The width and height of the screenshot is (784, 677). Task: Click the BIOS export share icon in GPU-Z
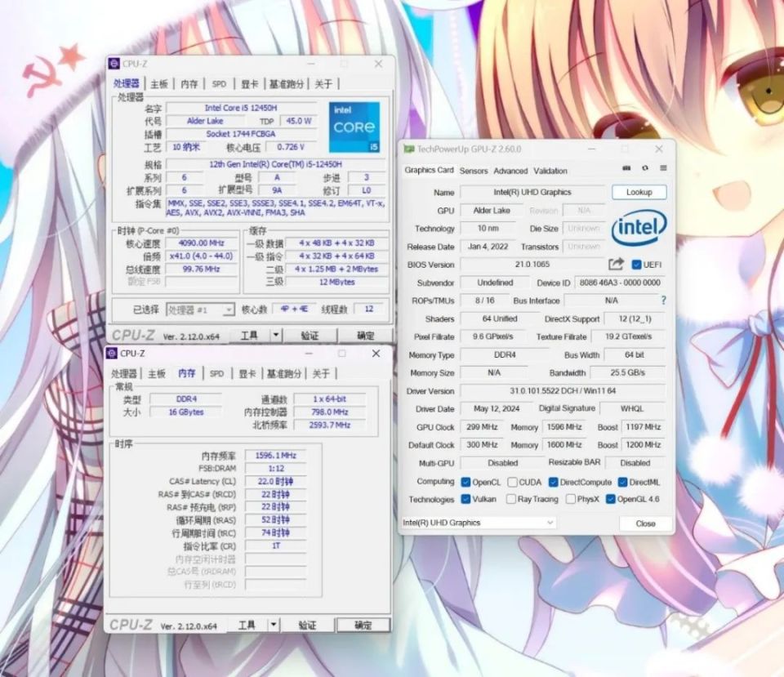[x=616, y=264]
